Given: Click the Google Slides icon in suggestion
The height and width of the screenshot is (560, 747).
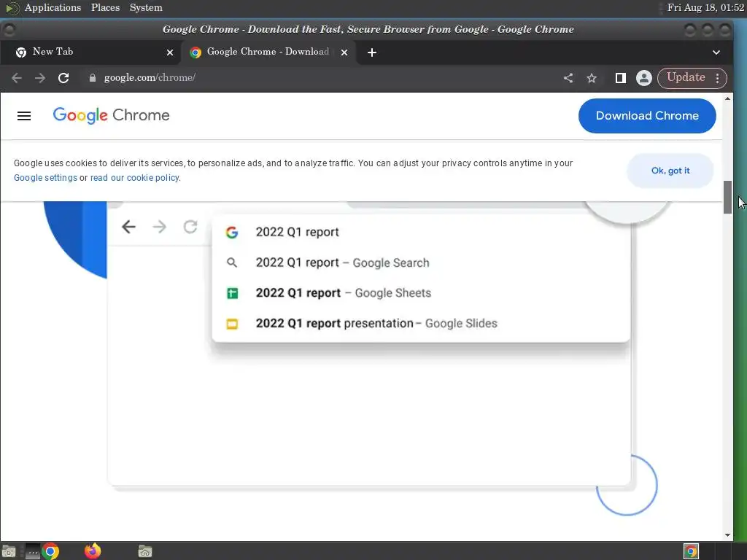Looking at the screenshot, I should pyautogui.click(x=232, y=324).
